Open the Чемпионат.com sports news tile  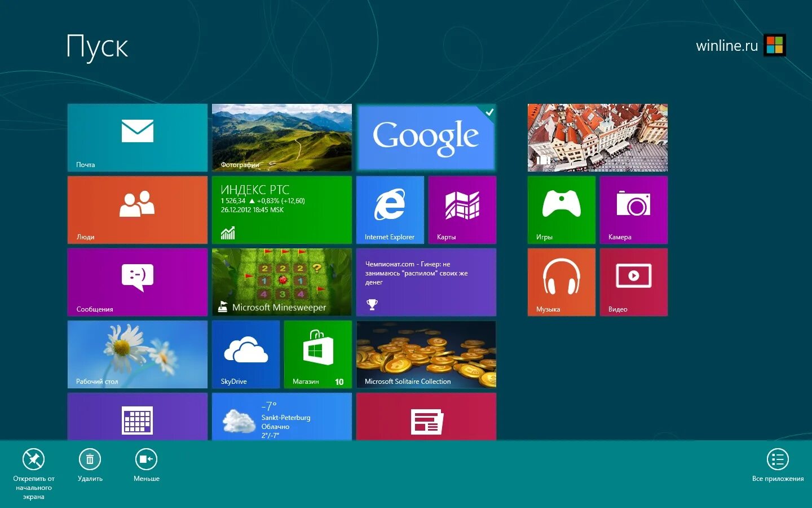[426, 282]
